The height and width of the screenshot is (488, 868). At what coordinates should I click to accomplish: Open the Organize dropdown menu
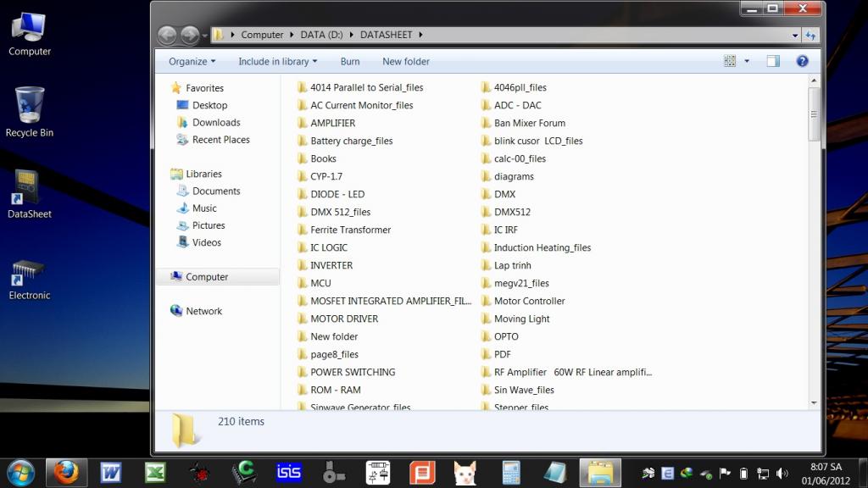[x=192, y=61]
